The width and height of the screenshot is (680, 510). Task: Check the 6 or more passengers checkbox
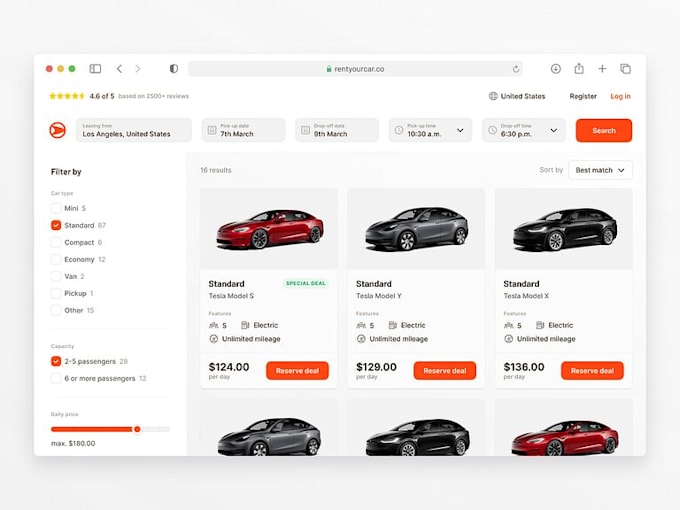[56, 378]
